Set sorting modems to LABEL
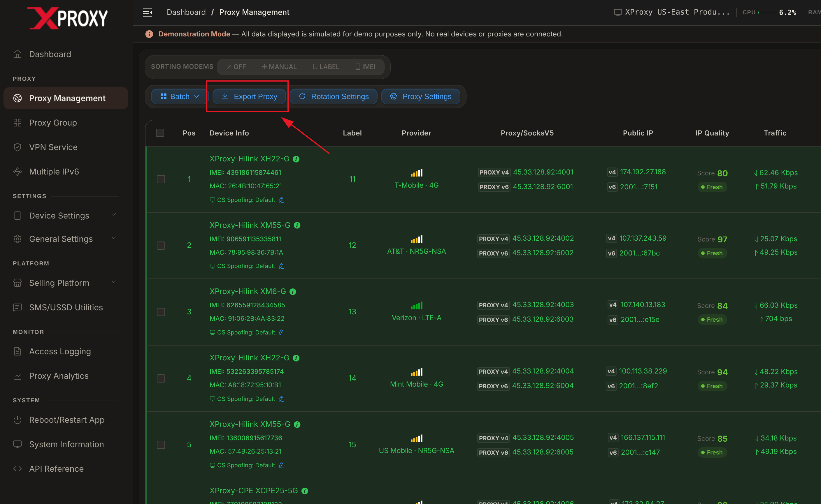The height and width of the screenshot is (504, 821). pos(326,67)
